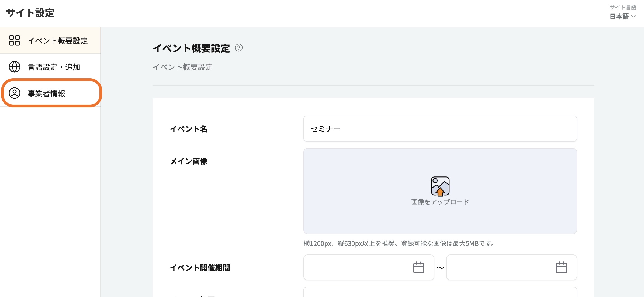Click the user profile icon for 事業者情報
Viewport: 644px width, 297px height.
pos(15,93)
